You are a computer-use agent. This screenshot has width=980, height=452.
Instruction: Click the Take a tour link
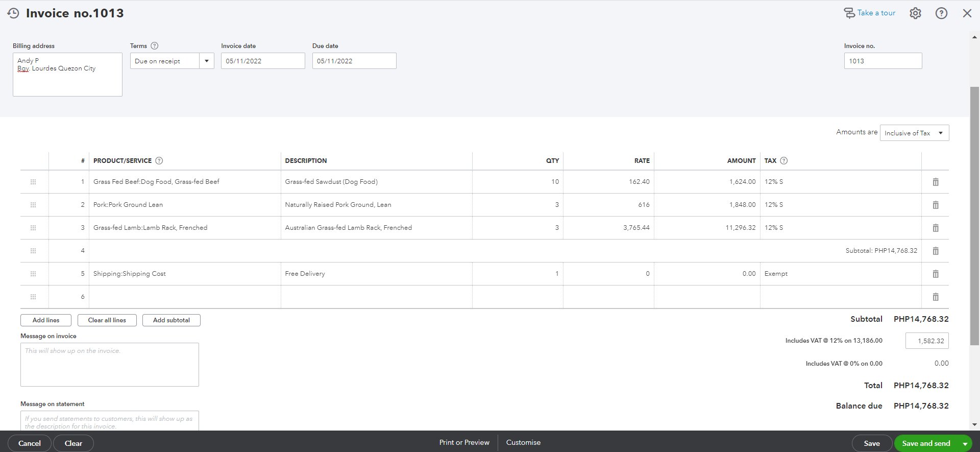(x=870, y=13)
